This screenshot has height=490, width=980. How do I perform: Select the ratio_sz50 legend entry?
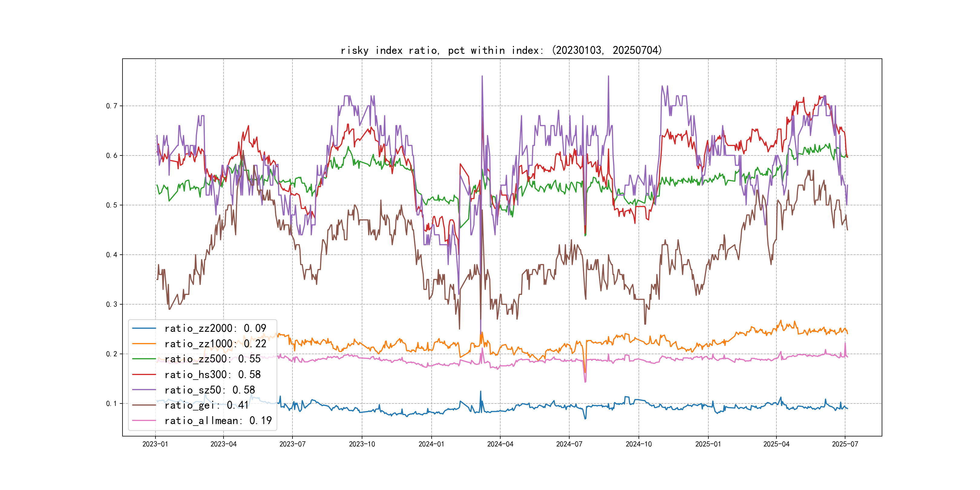tap(209, 390)
